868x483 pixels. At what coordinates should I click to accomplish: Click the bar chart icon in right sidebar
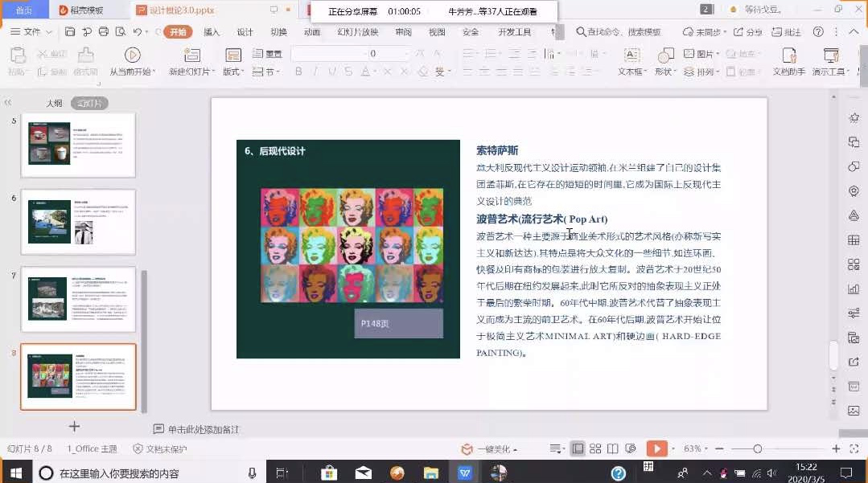pos(854,289)
